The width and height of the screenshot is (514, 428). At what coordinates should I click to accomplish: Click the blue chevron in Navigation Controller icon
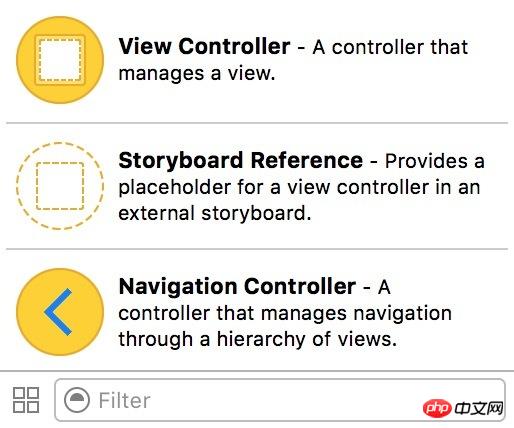pyautogui.click(x=58, y=312)
